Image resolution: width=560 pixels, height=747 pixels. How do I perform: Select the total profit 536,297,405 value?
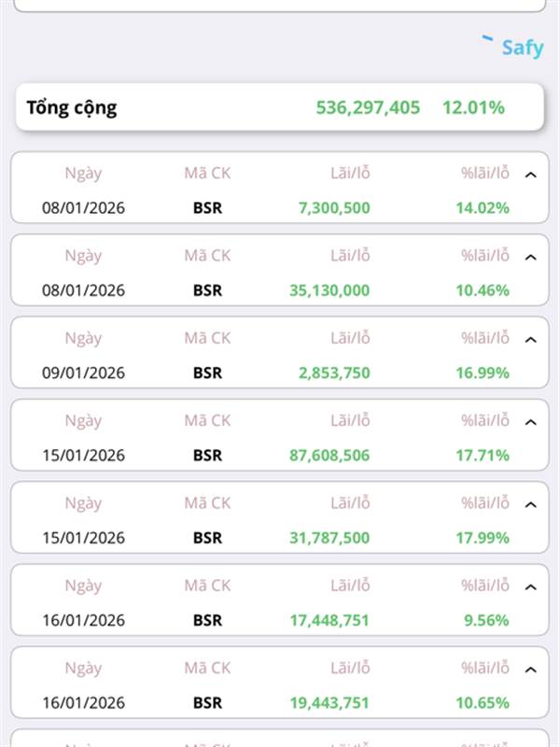pyautogui.click(x=368, y=107)
